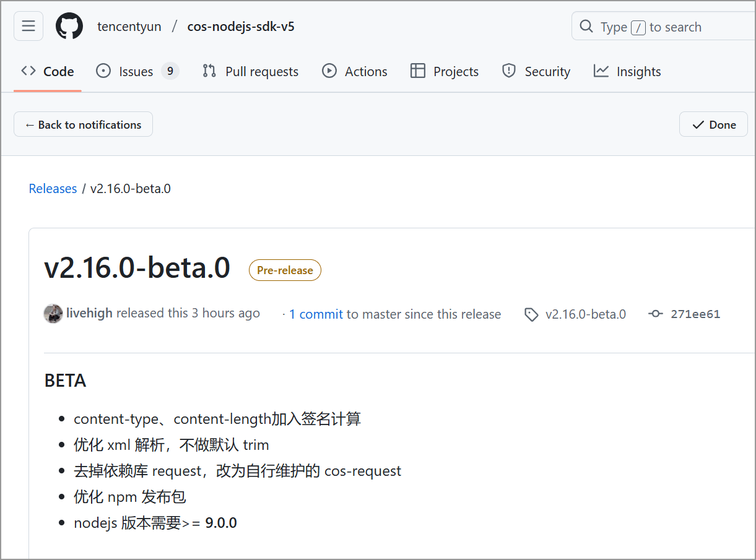Open the Projects tab
The height and width of the screenshot is (560, 756).
coord(445,72)
